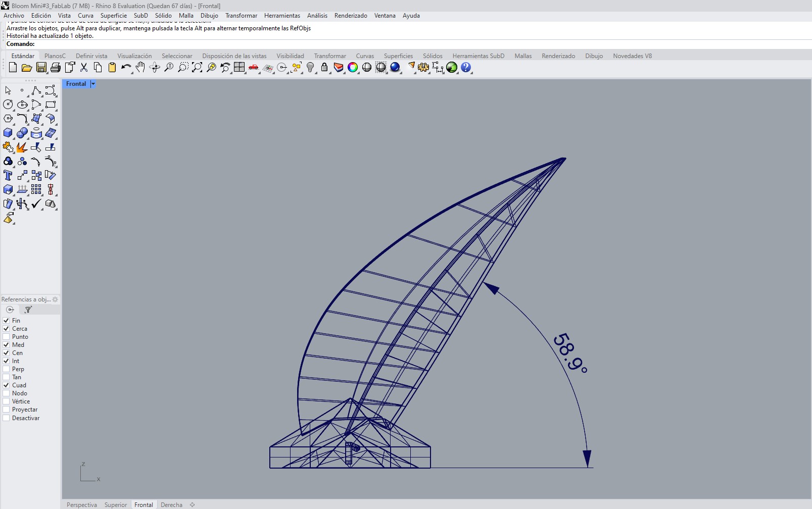Click the left toolbar drag grip dots
Viewport: 812px width, 509px height.
click(x=30, y=81)
